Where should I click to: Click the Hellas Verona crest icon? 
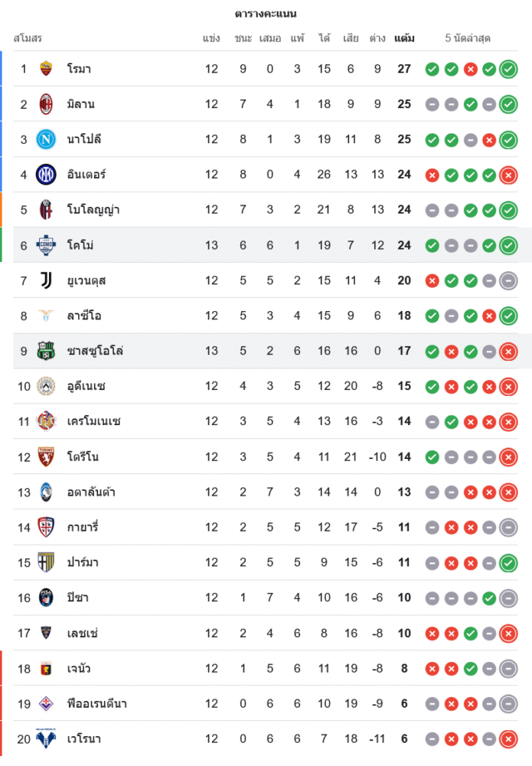point(46,739)
